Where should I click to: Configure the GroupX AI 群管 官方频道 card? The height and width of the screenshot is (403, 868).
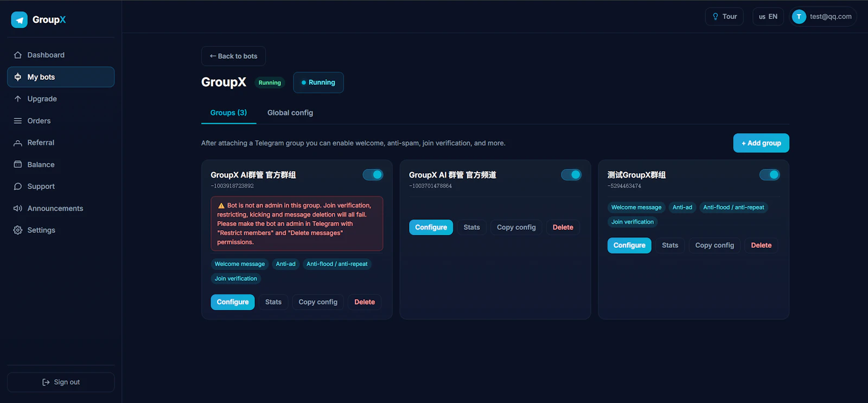431,228
